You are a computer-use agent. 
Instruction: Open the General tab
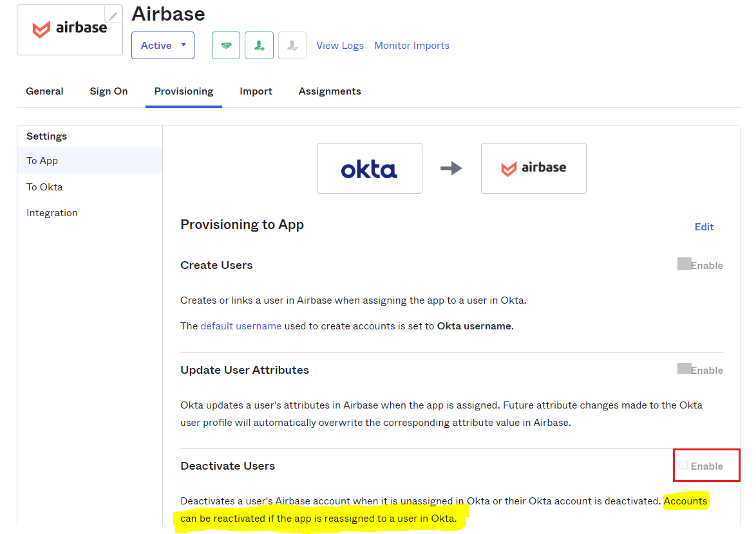pos(44,91)
